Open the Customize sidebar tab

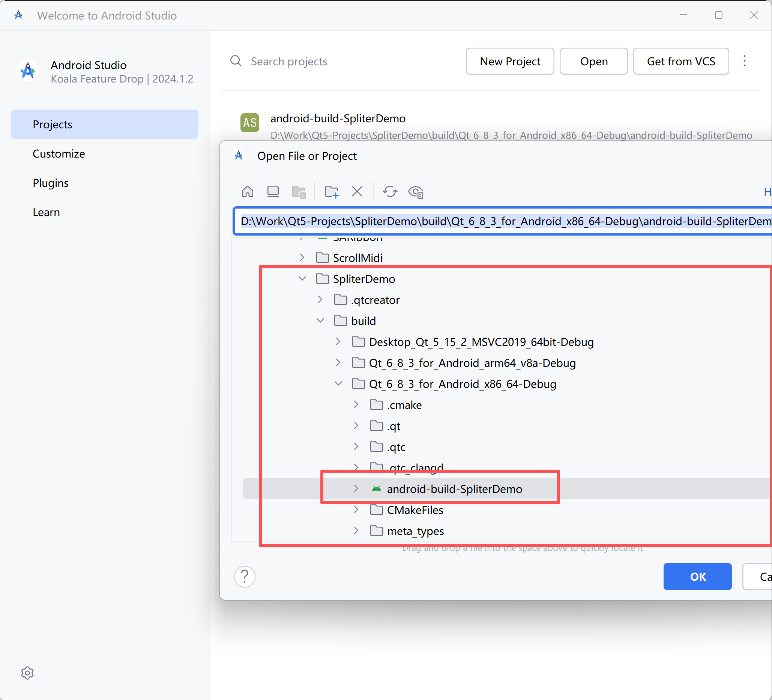[59, 153]
